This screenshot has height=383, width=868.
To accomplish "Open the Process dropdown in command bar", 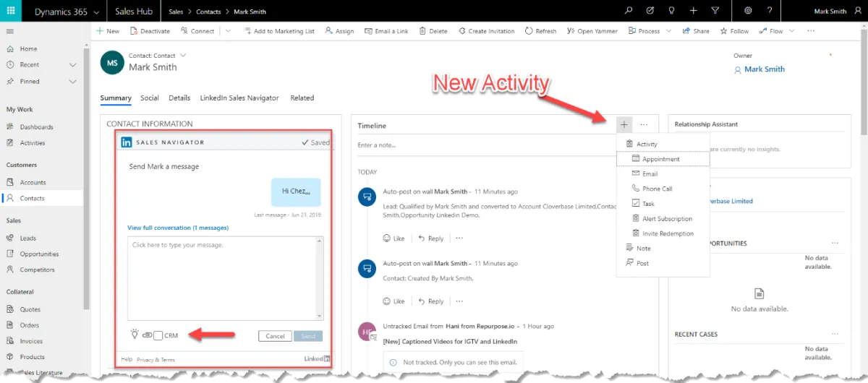I will click(x=668, y=31).
